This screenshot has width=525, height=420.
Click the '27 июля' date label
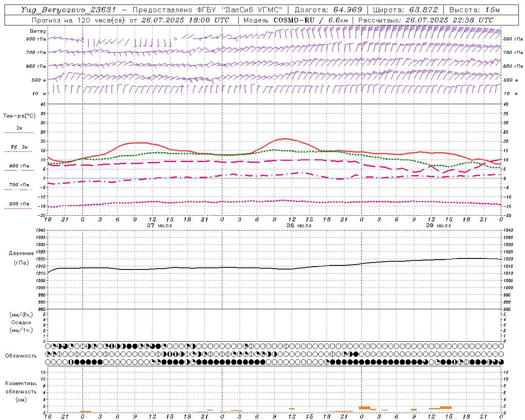pos(160,225)
